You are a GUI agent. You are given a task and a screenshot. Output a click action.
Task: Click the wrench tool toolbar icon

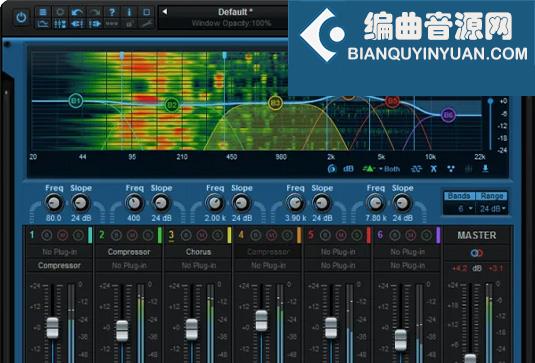[147, 24]
